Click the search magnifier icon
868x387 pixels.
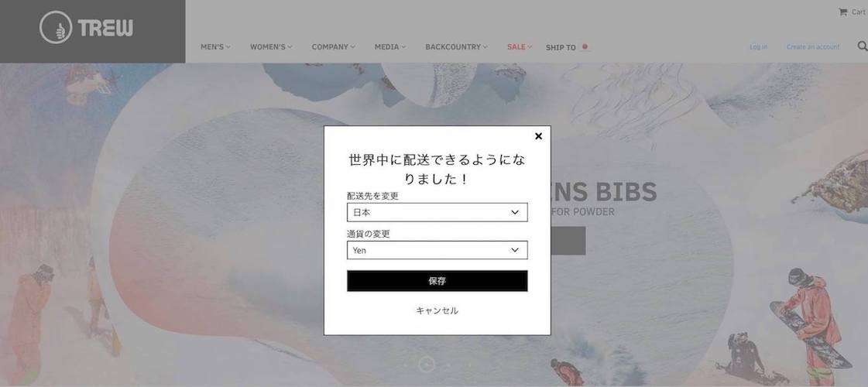[x=862, y=46]
